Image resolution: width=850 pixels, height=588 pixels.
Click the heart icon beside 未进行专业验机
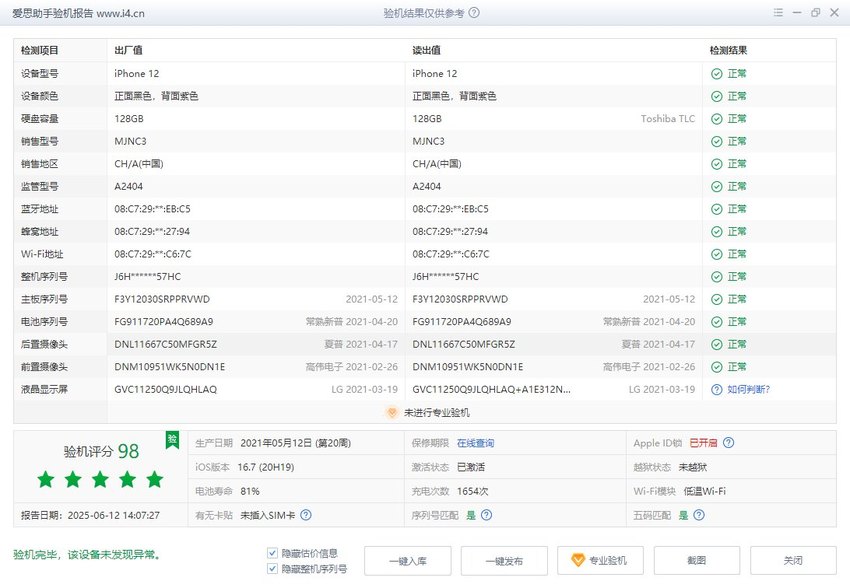pos(391,412)
